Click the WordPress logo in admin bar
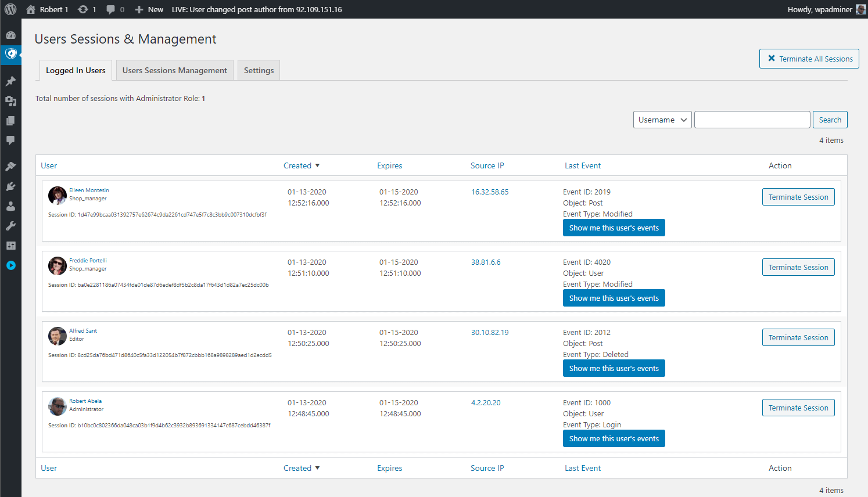868x497 pixels. coord(10,9)
